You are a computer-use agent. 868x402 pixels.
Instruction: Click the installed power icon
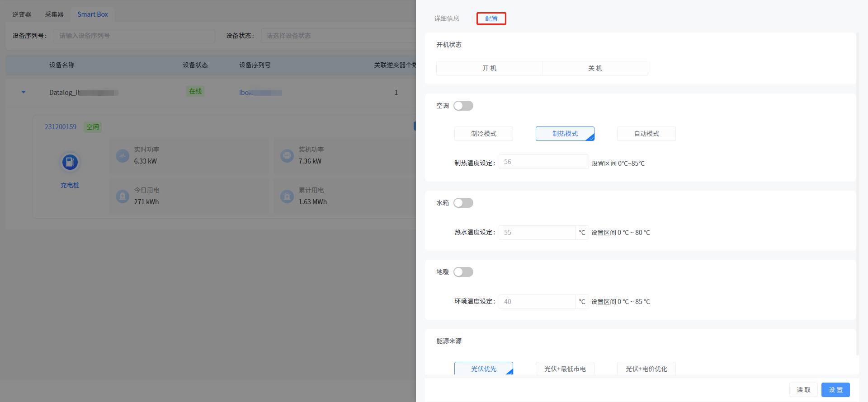287,156
